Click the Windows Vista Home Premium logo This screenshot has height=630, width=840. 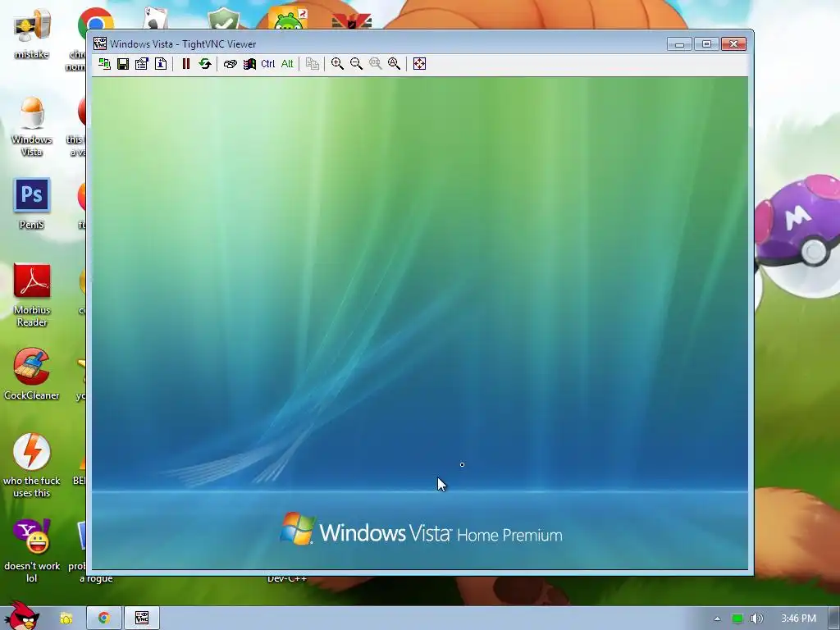(x=421, y=529)
